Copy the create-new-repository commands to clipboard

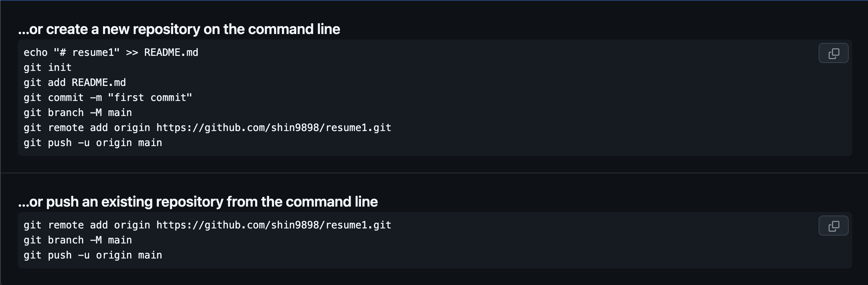833,53
